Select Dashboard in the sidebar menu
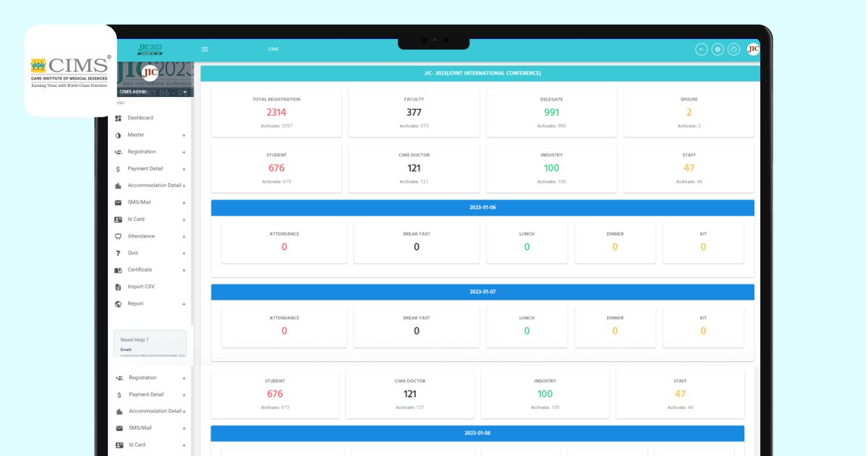This screenshot has width=868, height=456. pos(140,118)
